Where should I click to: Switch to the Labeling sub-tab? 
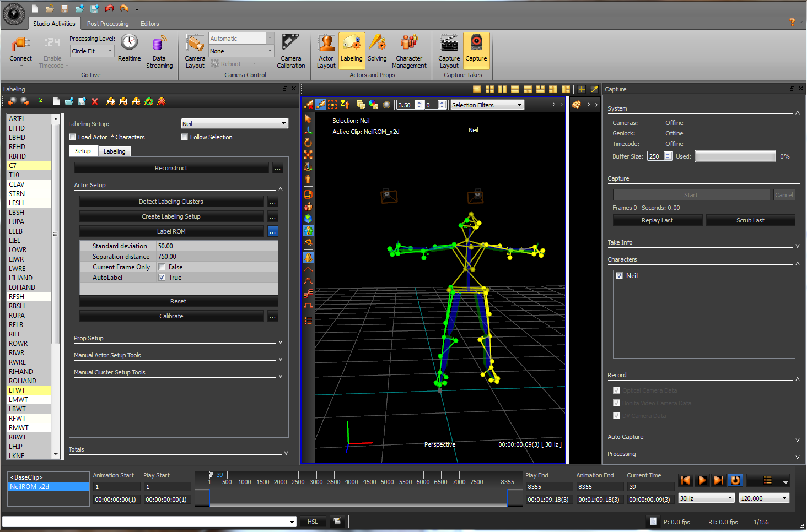pyautogui.click(x=114, y=151)
